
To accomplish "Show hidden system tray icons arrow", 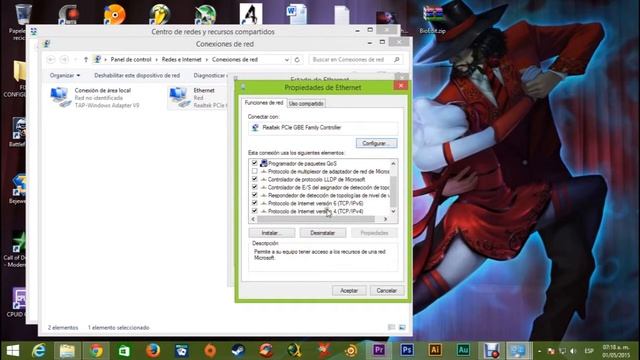I will [x=540, y=351].
